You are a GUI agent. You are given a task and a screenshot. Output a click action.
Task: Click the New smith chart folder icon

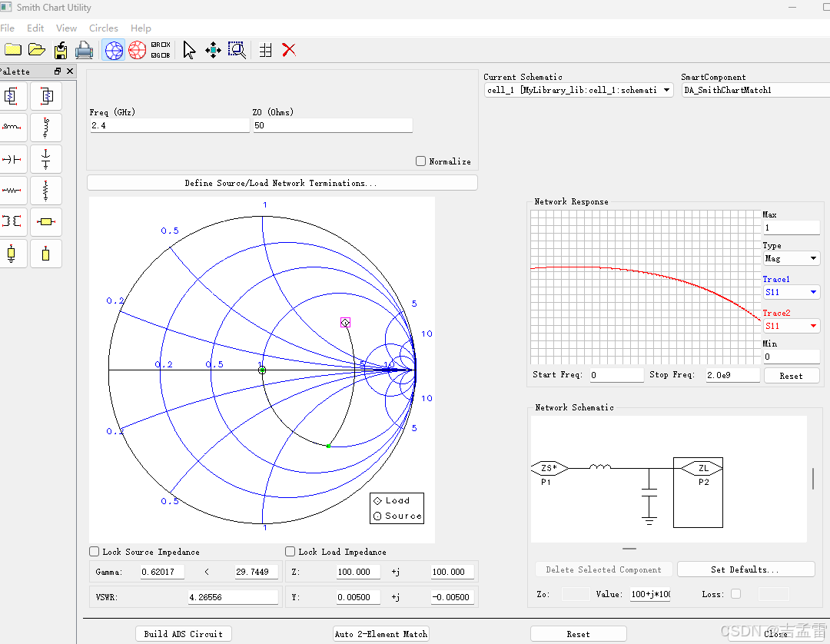[x=13, y=50]
